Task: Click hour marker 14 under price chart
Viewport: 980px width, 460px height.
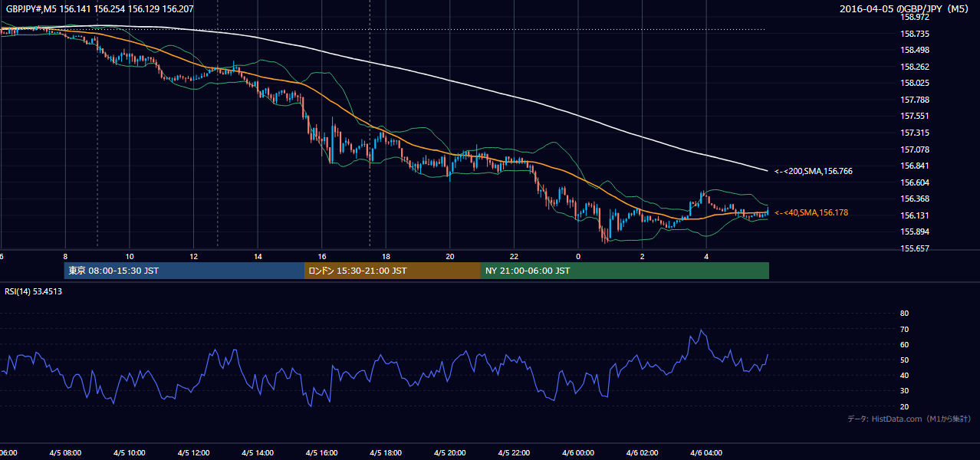Action: click(258, 256)
